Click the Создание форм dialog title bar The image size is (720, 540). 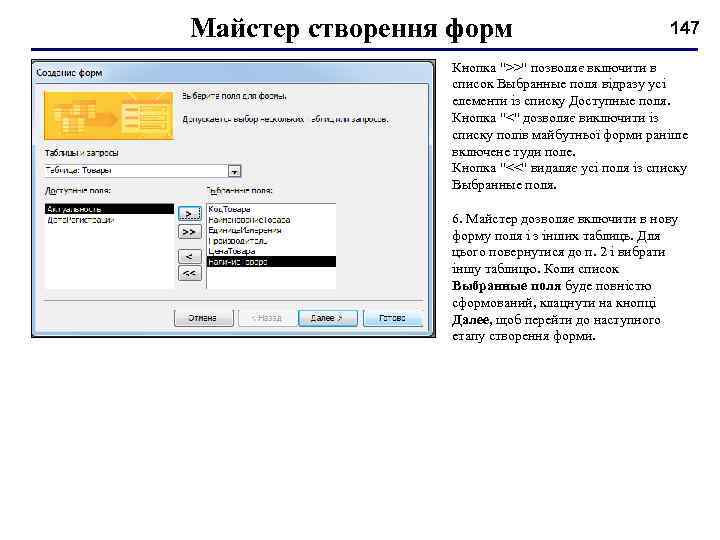(x=233, y=73)
